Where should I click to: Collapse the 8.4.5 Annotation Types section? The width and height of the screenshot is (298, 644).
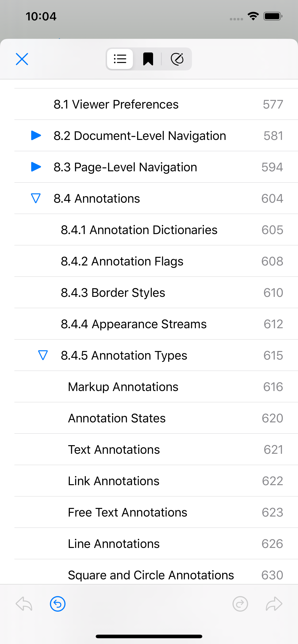pyautogui.click(x=43, y=355)
